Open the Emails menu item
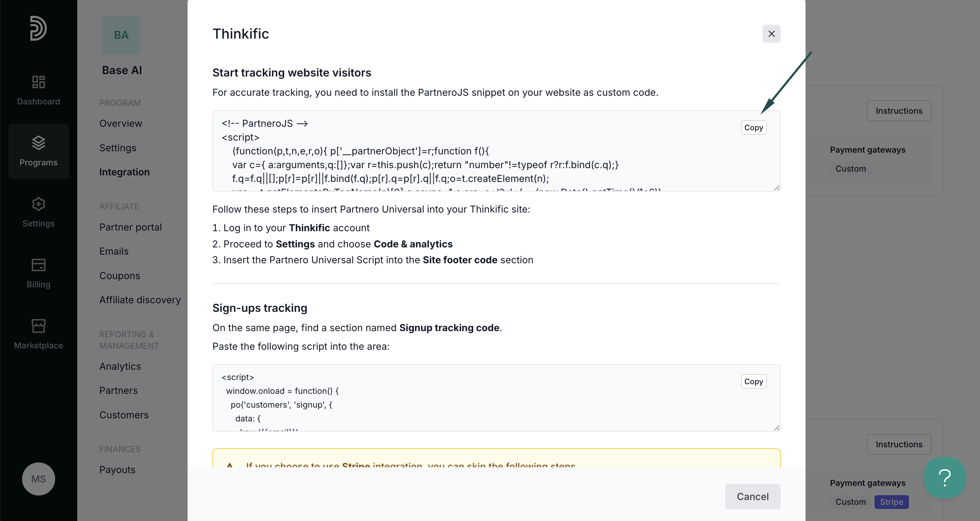 114,251
